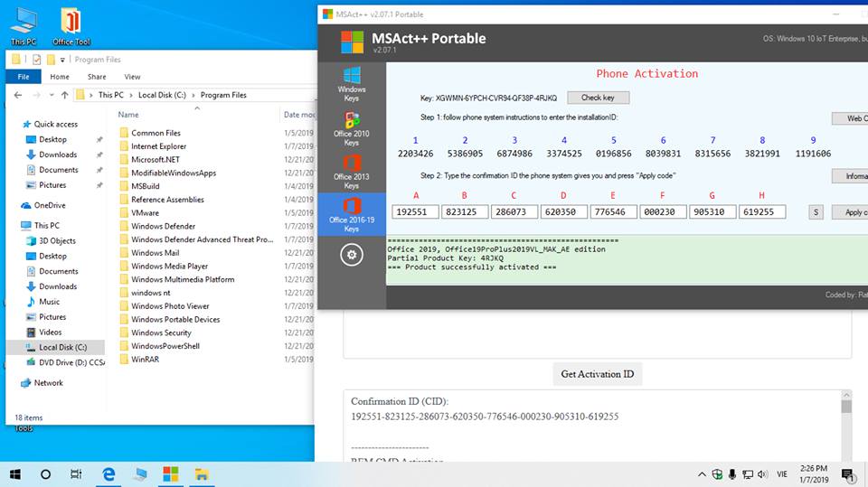Open MSAct++ settings gear icon
Screen dimensions: 868x487
(352, 255)
